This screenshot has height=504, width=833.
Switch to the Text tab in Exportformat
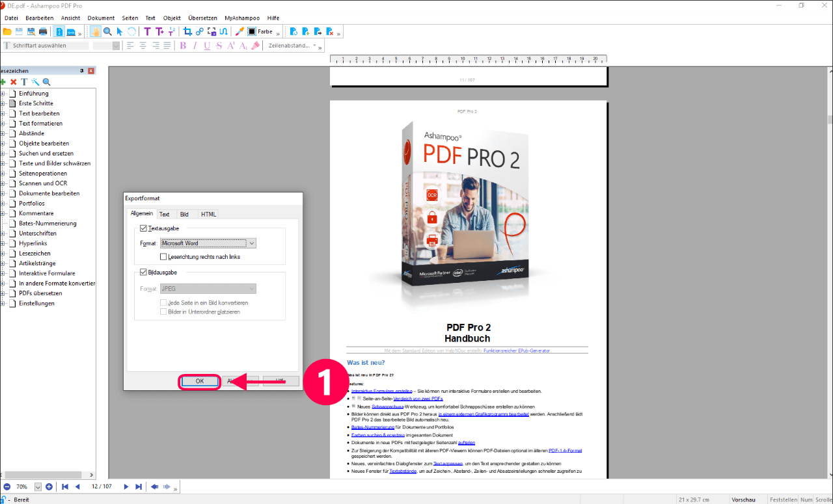coord(165,214)
